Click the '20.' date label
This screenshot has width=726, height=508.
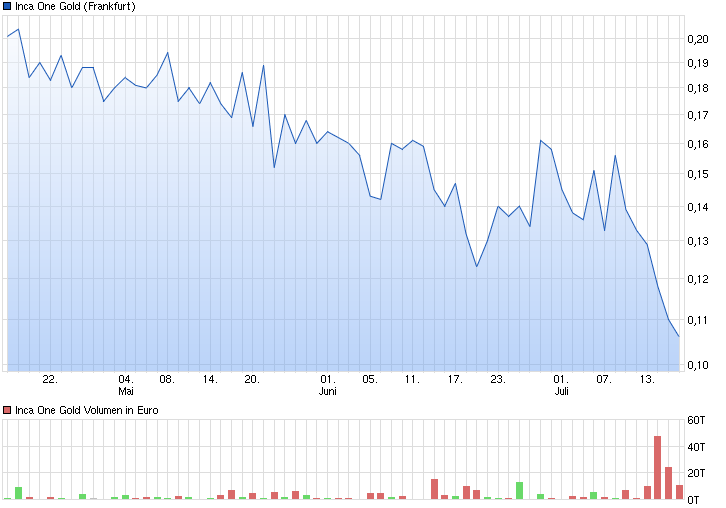tap(252, 380)
